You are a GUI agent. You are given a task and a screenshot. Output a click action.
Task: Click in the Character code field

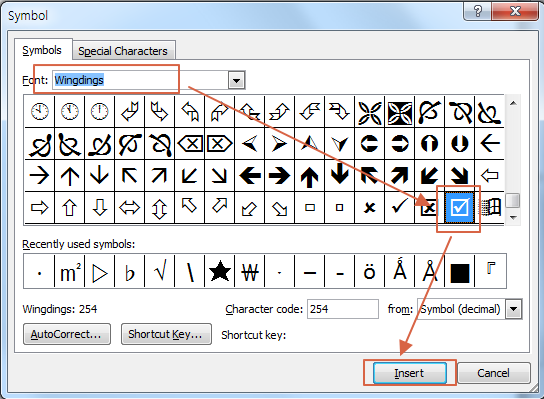coord(343,309)
